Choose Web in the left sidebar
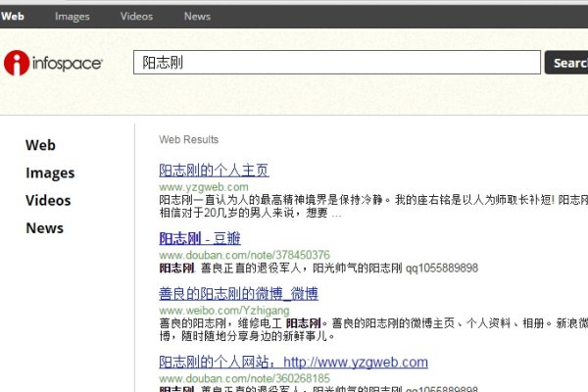Screen dimensions: 588x392 [x=40, y=145]
